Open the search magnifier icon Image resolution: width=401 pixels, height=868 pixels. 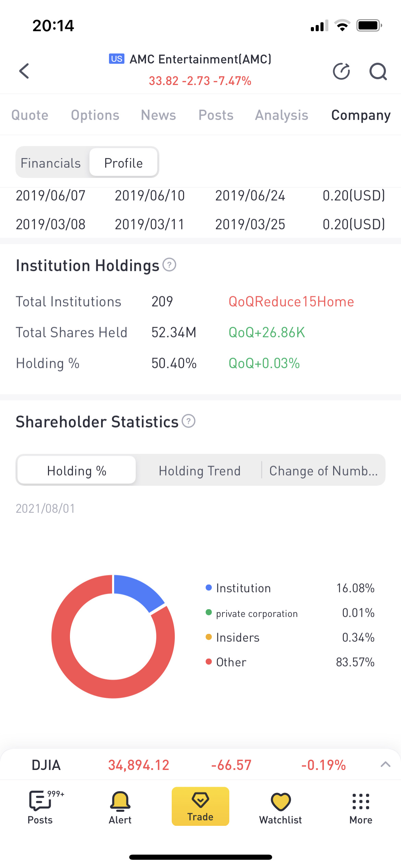point(378,71)
